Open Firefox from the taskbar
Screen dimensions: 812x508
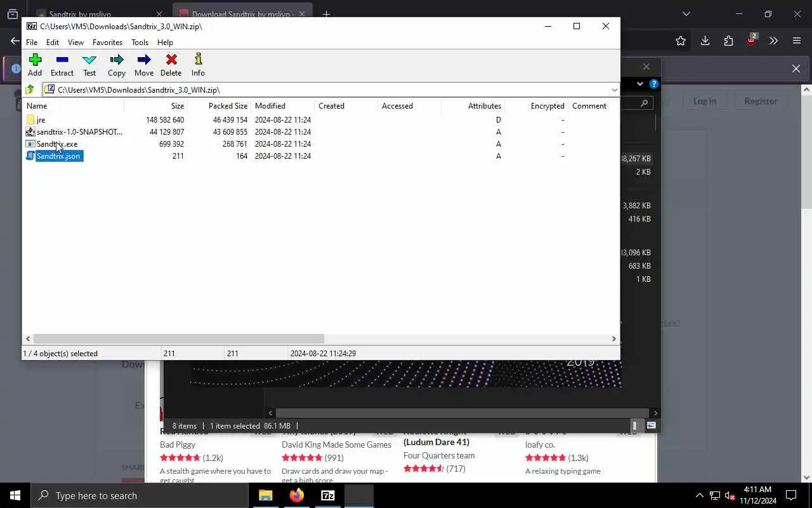pos(297,495)
